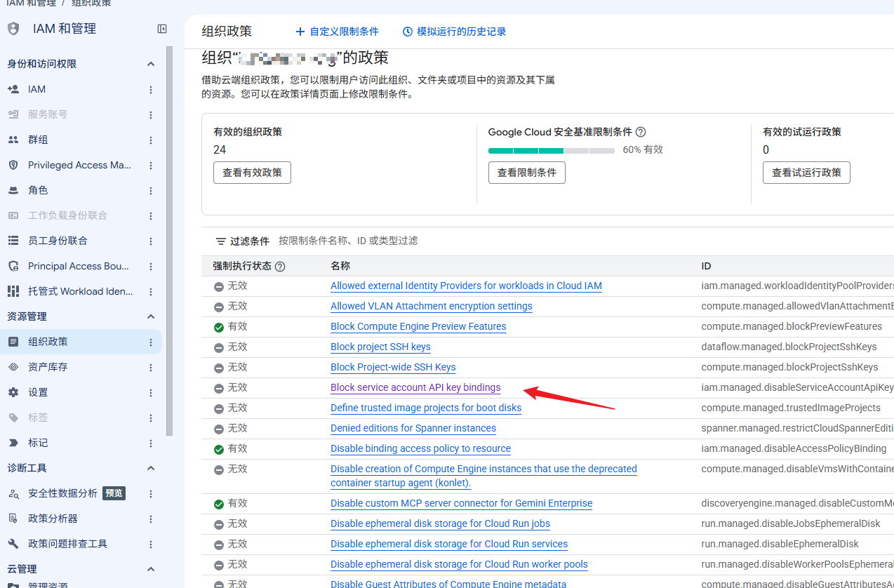Click the 自定义限制条件 button
Screen dimensions: 894x588
(x=338, y=32)
